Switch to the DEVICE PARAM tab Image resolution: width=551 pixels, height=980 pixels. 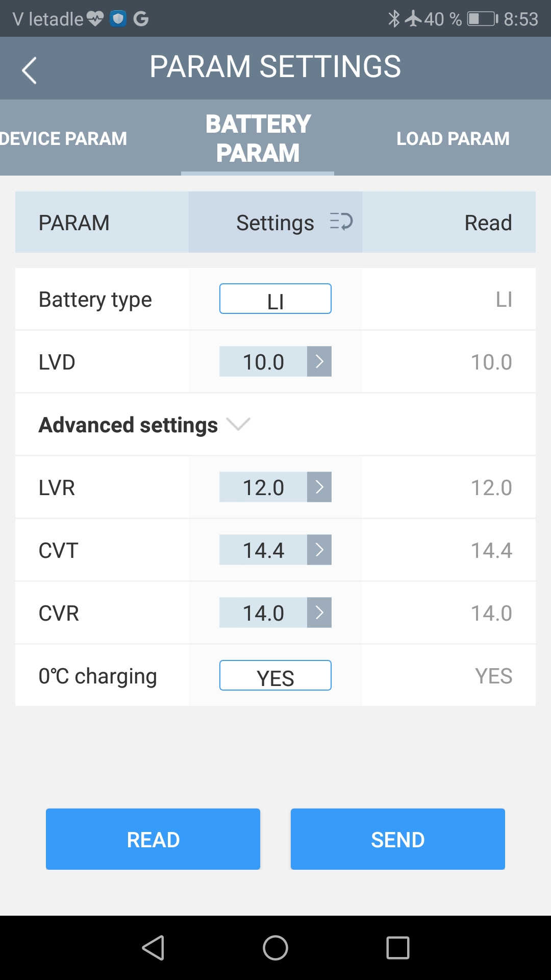[64, 138]
